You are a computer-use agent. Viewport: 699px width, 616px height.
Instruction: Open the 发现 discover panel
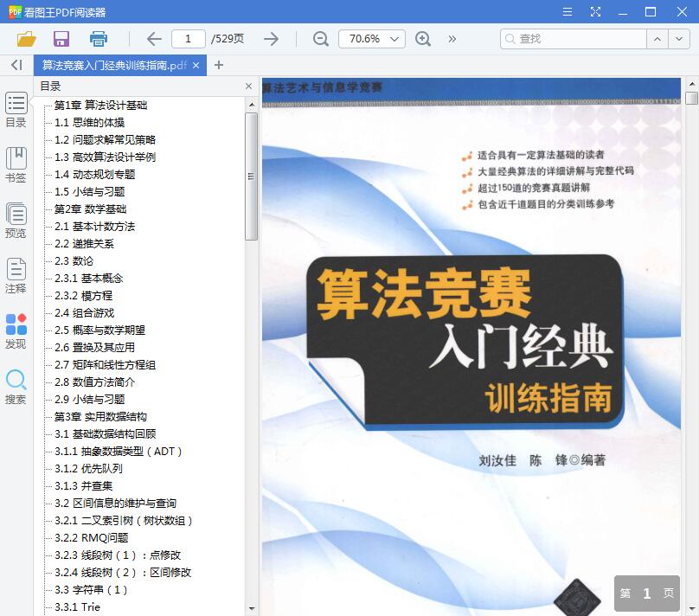pyautogui.click(x=16, y=331)
